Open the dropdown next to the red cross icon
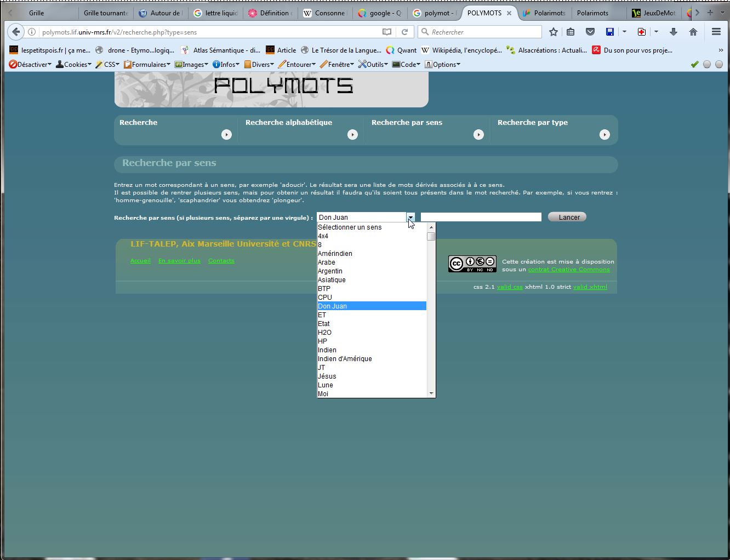 click(x=656, y=32)
